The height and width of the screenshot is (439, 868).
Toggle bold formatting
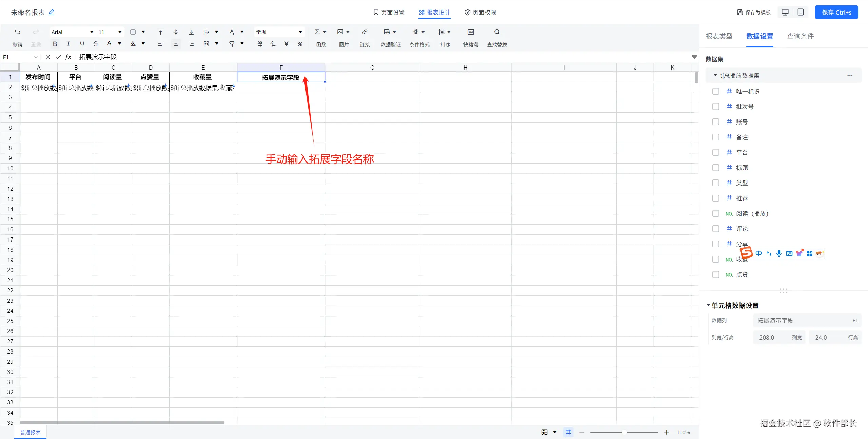click(55, 44)
